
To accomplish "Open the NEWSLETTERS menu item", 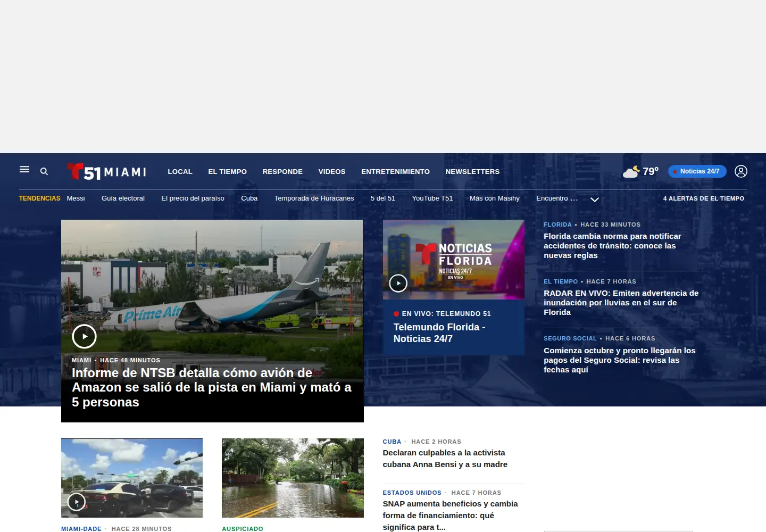I will (x=472, y=172).
